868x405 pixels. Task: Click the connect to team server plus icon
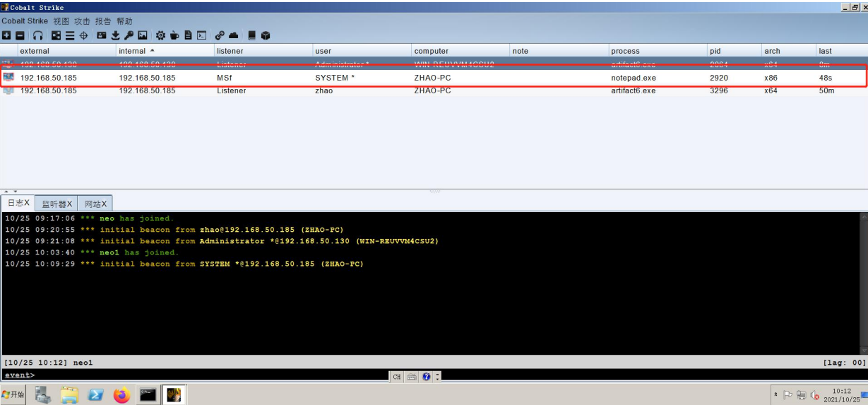point(6,35)
